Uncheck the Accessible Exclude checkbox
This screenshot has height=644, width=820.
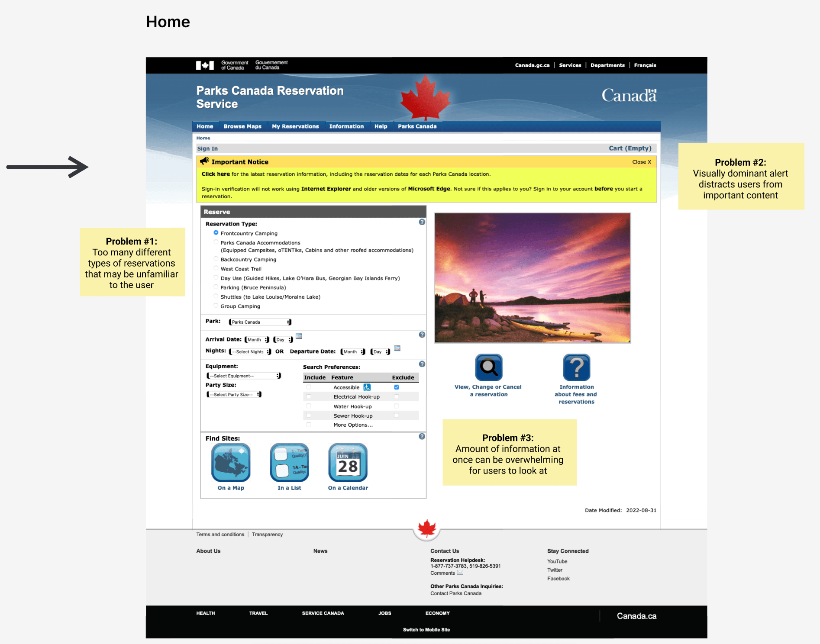(x=397, y=387)
